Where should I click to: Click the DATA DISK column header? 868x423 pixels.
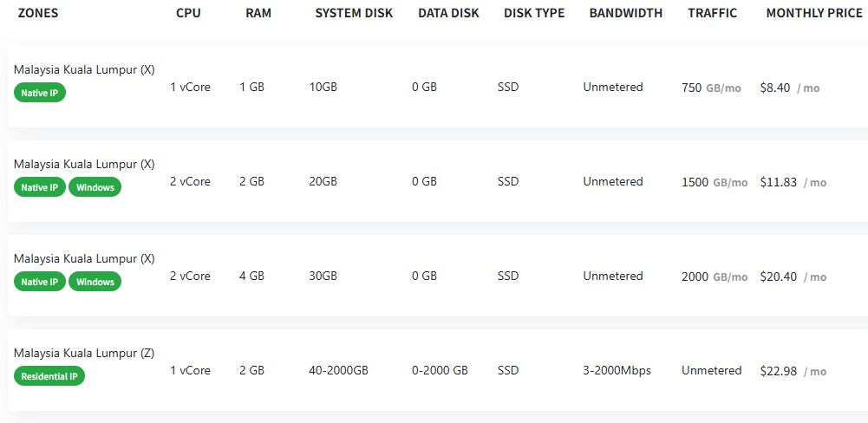(x=448, y=13)
